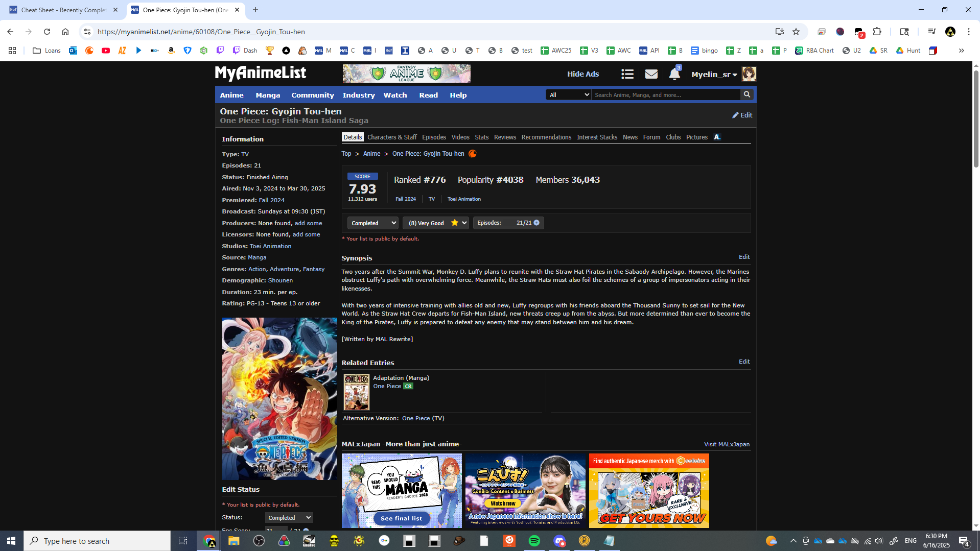Open the One Piece Fish-Man Island cover image
The image size is (980, 551).
click(279, 398)
